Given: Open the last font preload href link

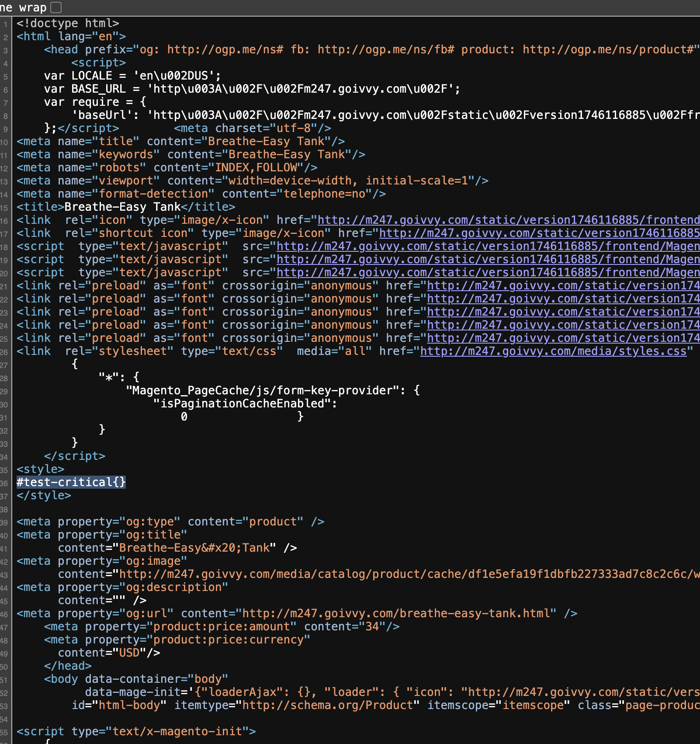Looking at the screenshot, I should point(563,338).
